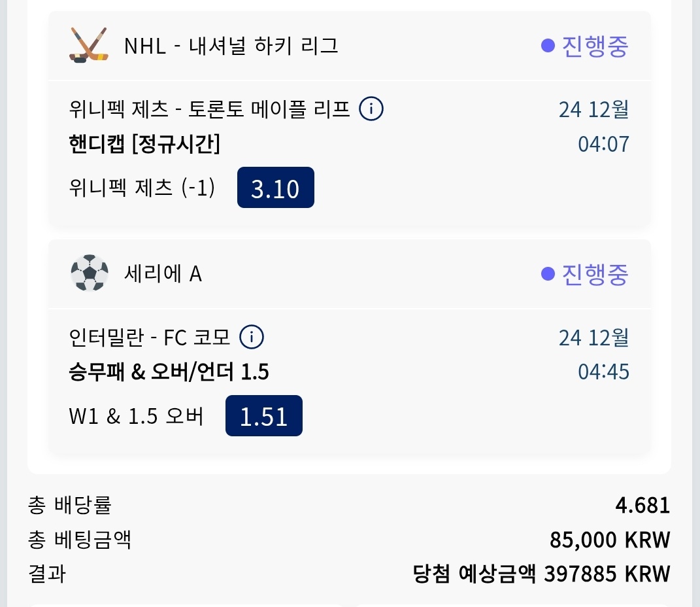Click the 승무패 & 오버/언더 1.5 market label
This screenshot has width=700, height=607.
[169, 372]
